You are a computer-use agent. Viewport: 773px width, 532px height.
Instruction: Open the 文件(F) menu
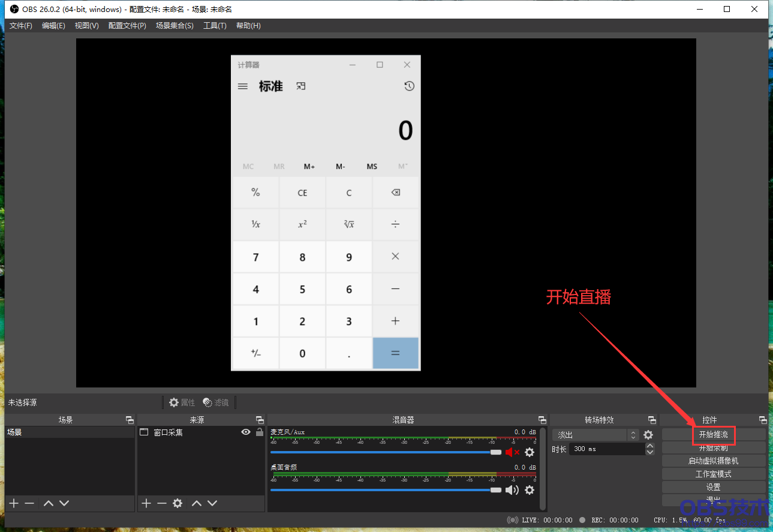[21, 26]
